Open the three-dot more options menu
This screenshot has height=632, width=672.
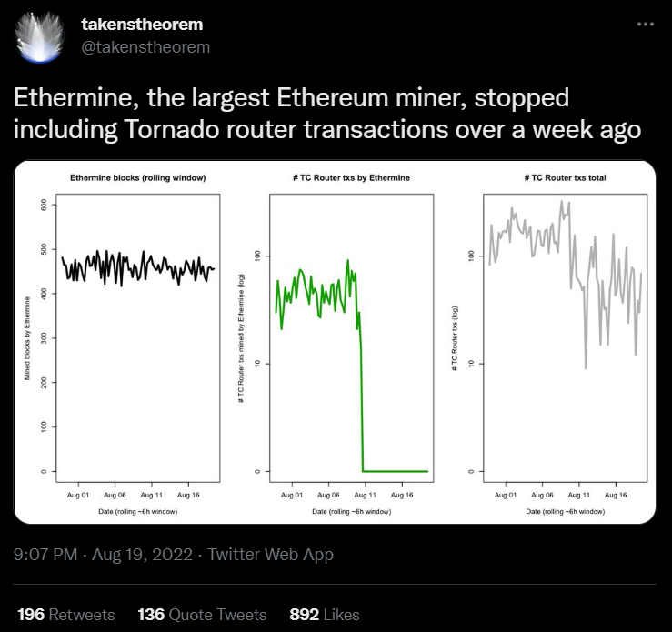[x=645, y=25]
